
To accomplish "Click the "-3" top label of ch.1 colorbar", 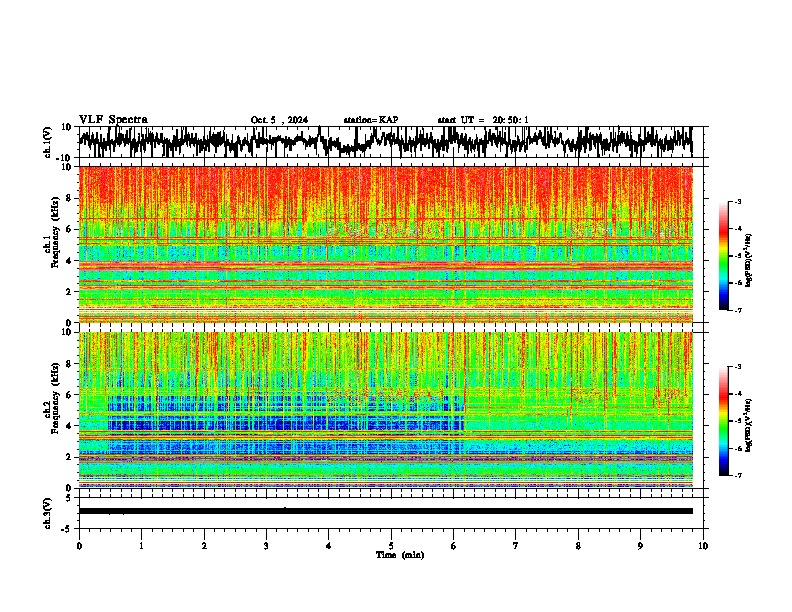I will [x=738, y=201].
